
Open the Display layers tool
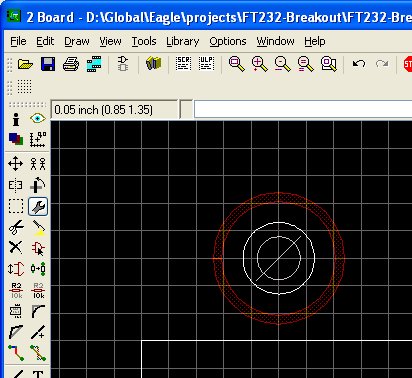pyautogui.click(x=16, y=139)
